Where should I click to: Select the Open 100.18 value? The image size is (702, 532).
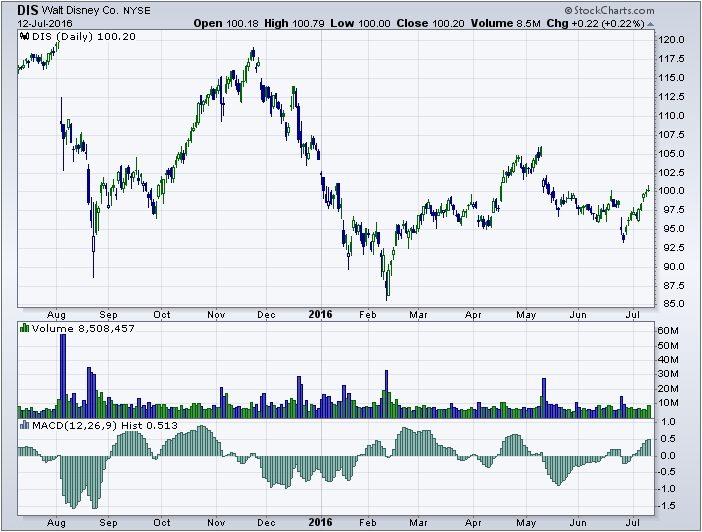[226, 23]
